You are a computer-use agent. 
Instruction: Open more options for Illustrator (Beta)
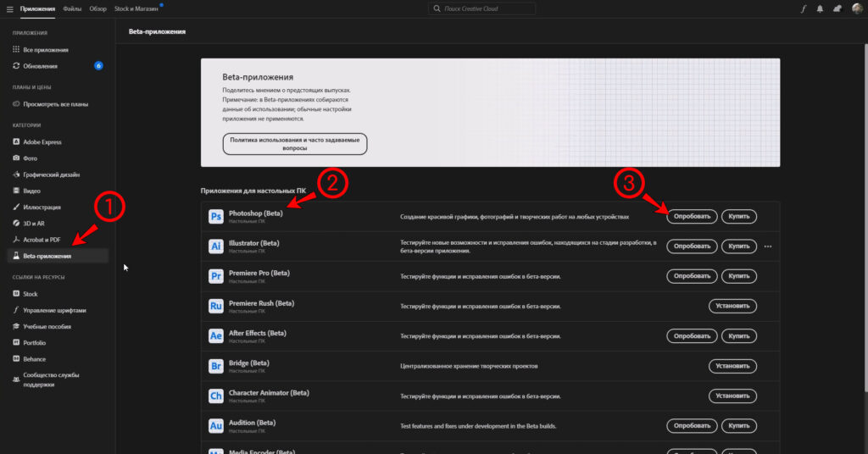(768, 246)
